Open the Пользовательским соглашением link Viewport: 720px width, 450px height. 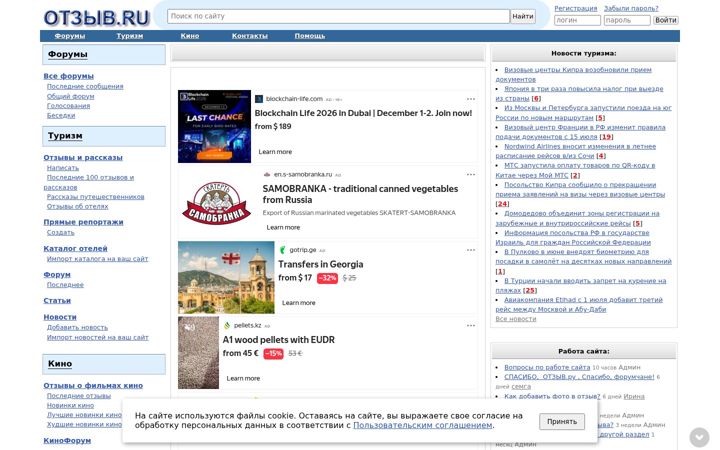[422, 426]
